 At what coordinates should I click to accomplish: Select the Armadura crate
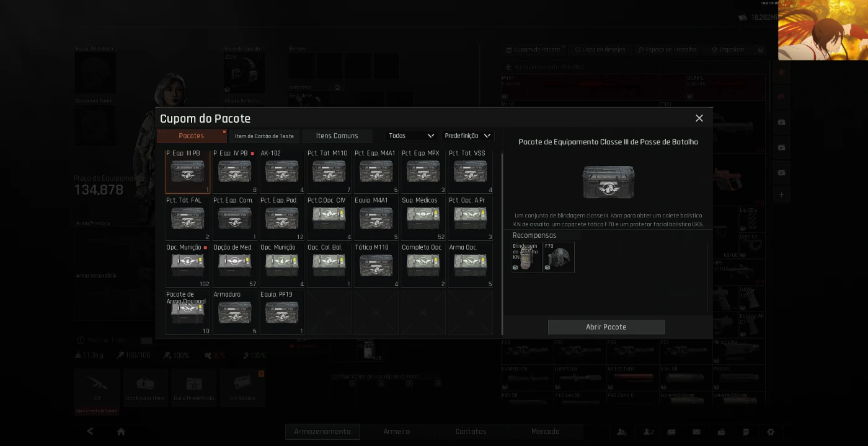click(235, 313)
